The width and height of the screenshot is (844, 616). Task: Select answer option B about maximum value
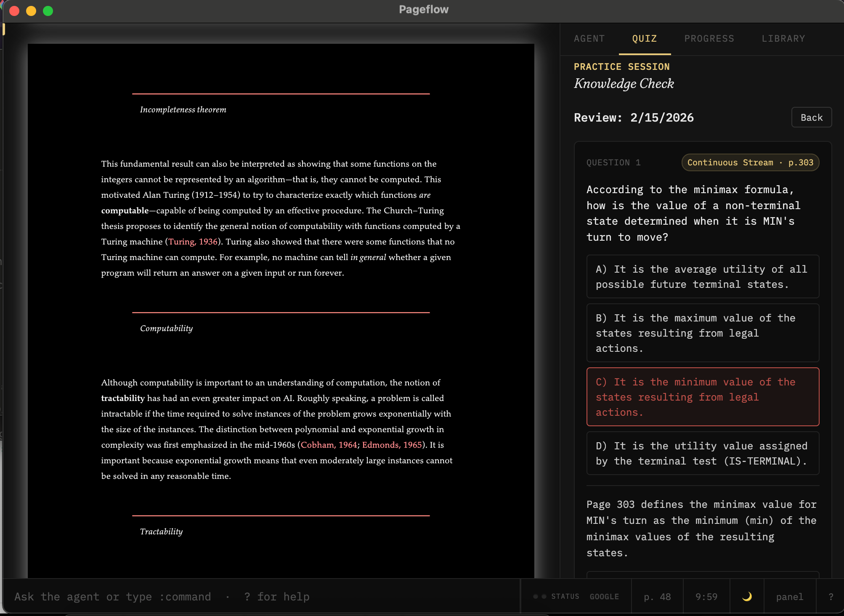[702, 333]
